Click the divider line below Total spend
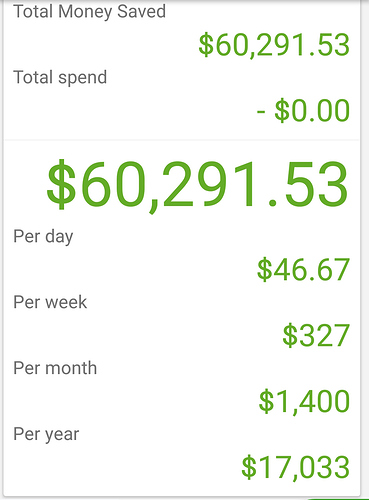The width and height of the screenshot is (369, 500). tap(182, 140)
